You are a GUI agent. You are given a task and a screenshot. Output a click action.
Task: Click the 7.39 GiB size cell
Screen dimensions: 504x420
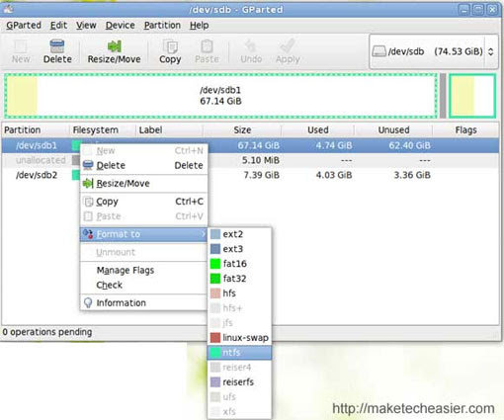point(261,175)
